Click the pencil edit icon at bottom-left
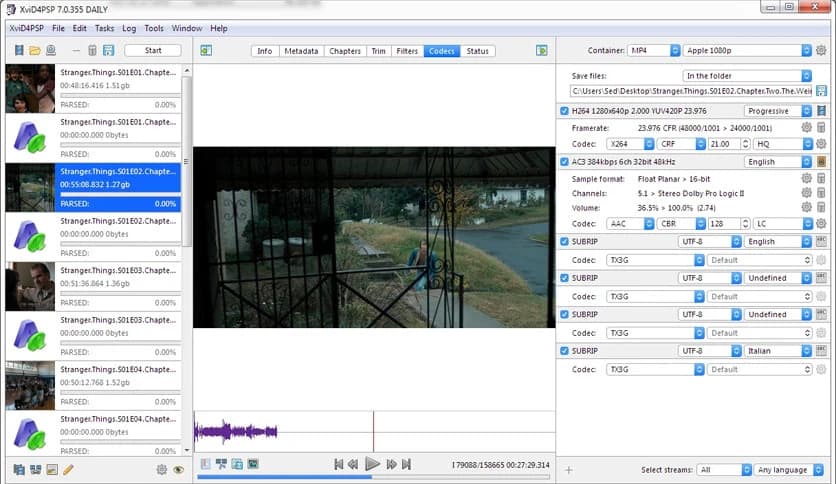Image resolution: width=836 pixels, height=484 pixels. (x=68, y=470)
